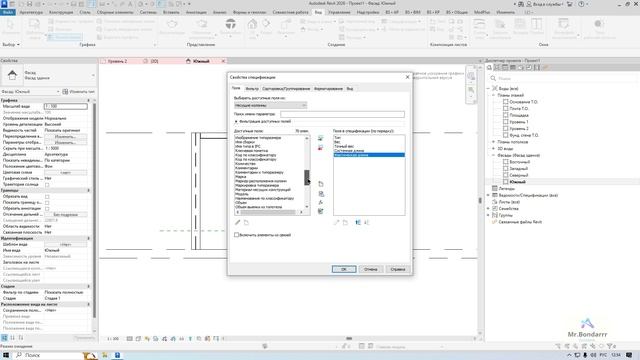Click the Edit Type icon in Properties

point(65,91)
